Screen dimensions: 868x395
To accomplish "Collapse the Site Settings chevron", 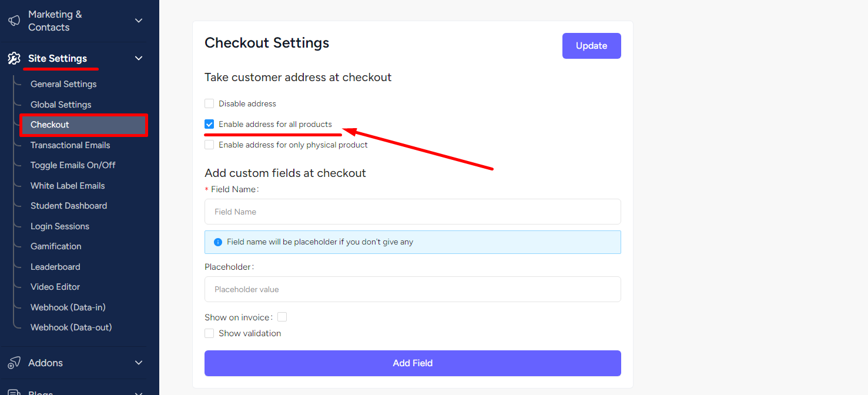I will (139, 58).
